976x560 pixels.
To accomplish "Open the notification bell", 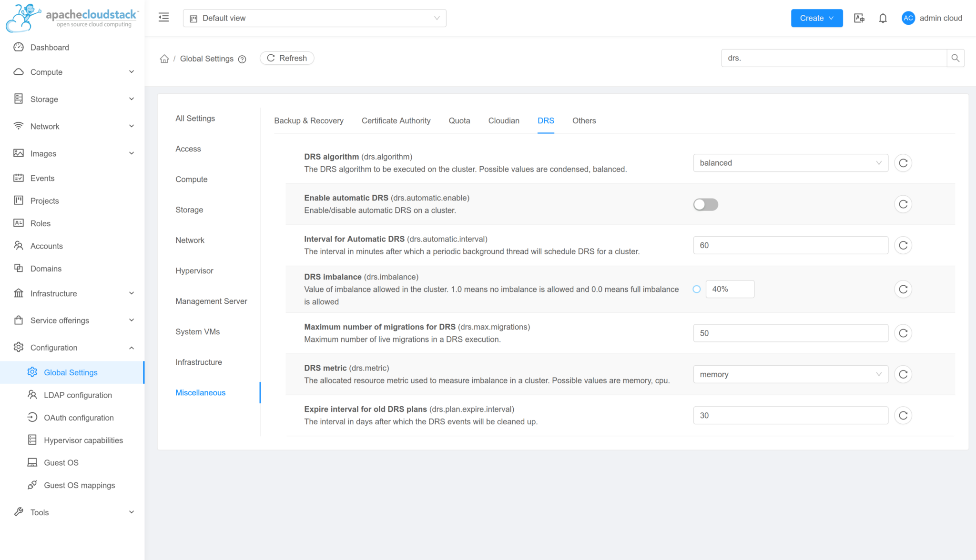I will pos(883,18).
